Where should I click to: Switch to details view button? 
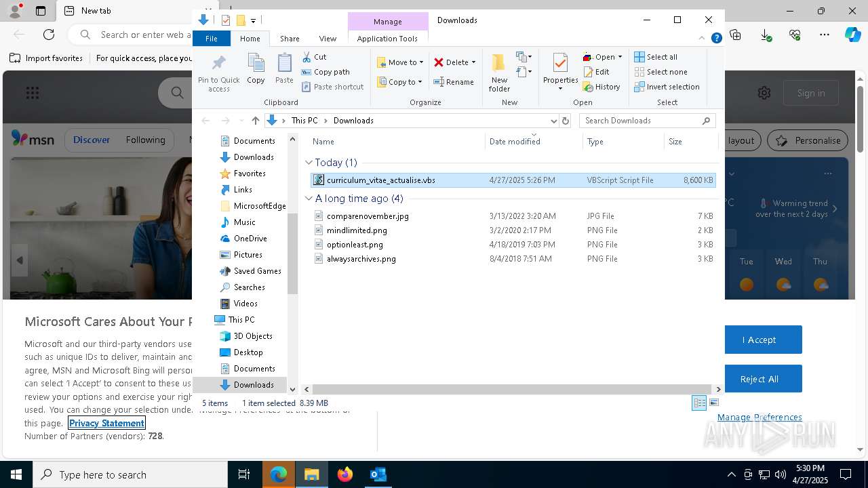tap(699, 403)
